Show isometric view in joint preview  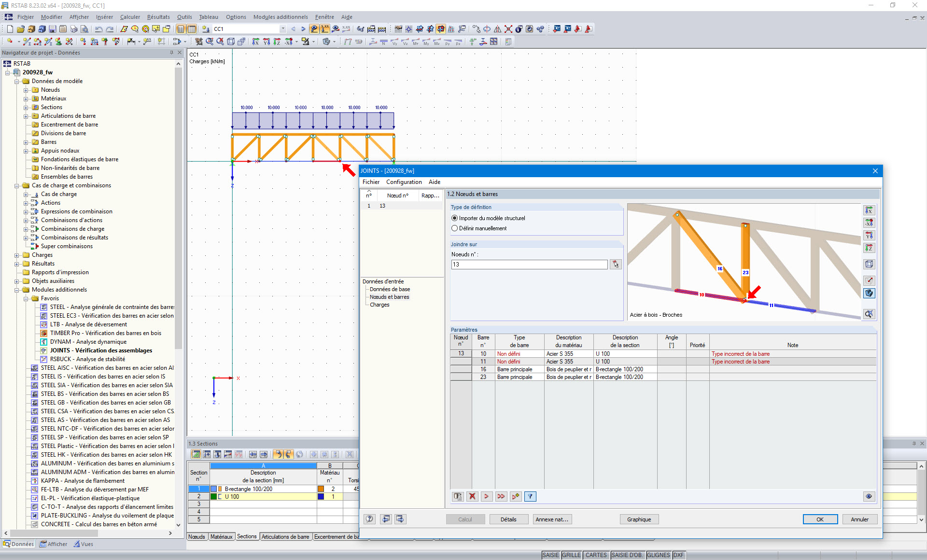click(x=869, y=264)
